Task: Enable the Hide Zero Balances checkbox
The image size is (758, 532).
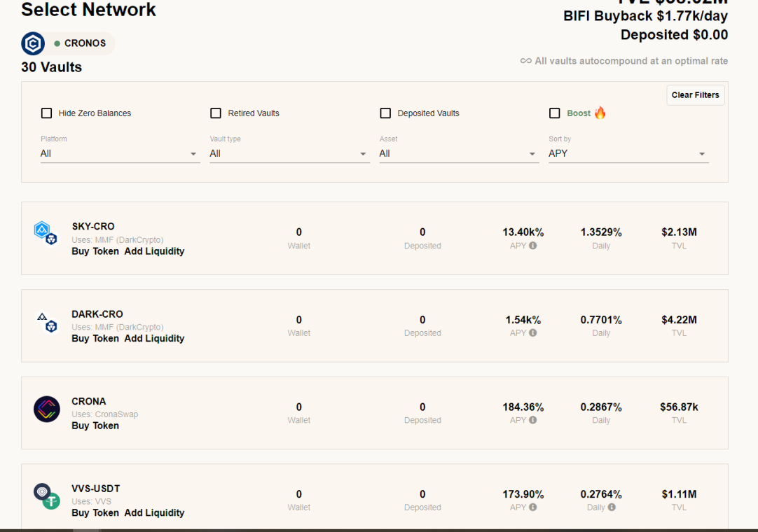Action: 46,113
